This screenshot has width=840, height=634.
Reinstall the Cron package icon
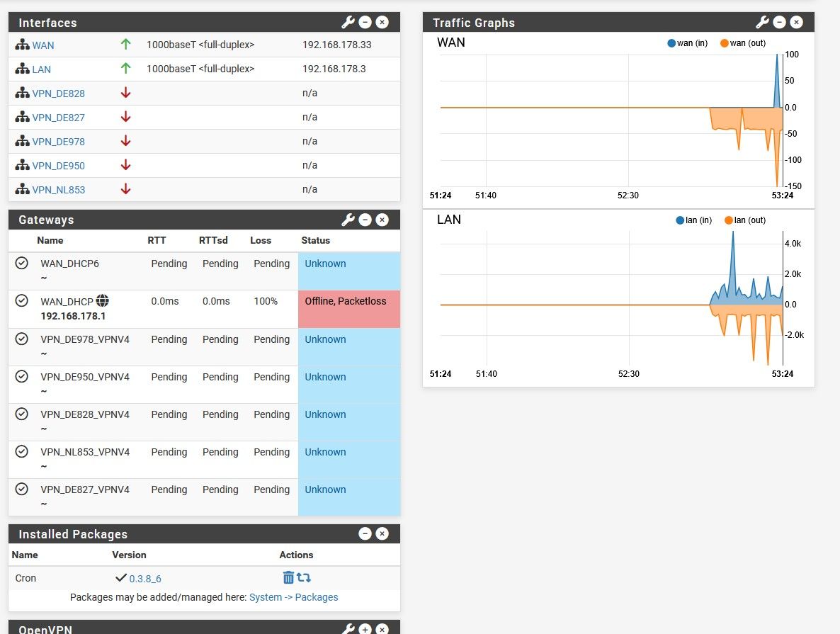tap(304, 578)
